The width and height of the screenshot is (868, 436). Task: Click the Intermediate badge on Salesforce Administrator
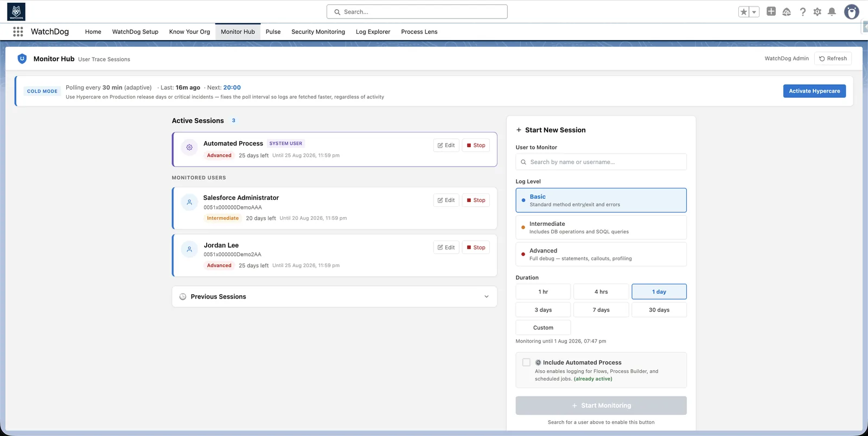point(222,218)
